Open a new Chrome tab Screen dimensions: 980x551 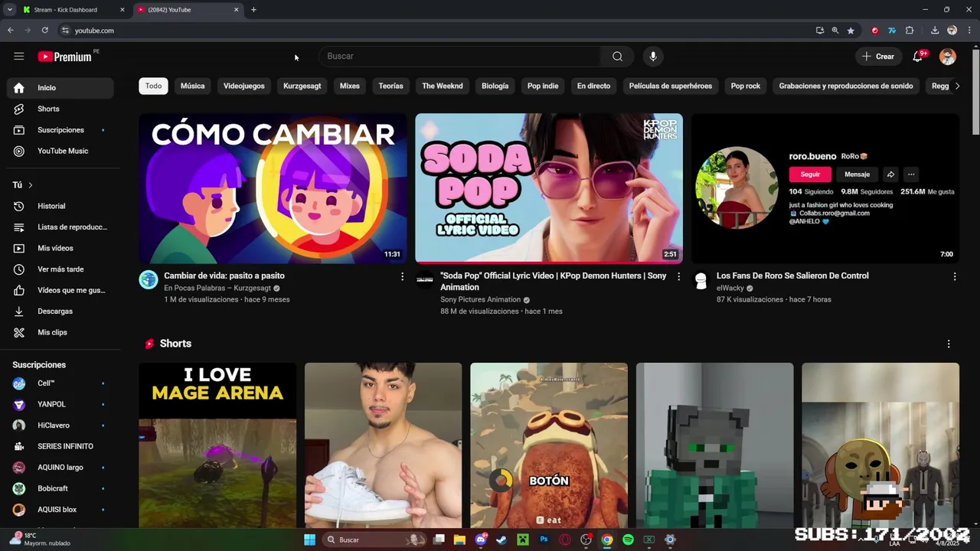[253, 10]
